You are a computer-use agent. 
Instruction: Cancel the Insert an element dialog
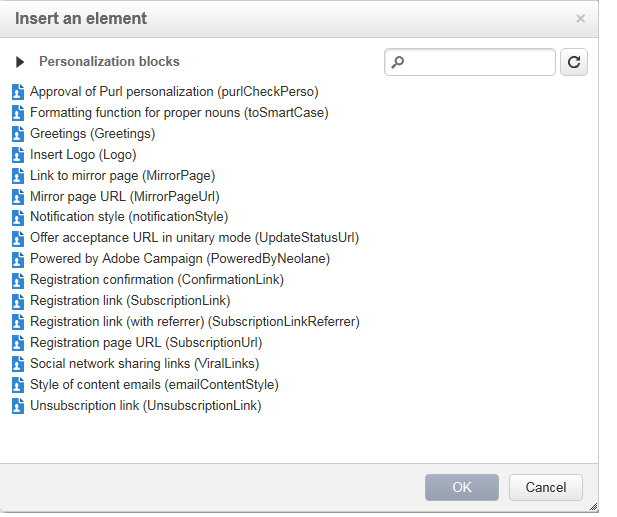click(545, 487)
